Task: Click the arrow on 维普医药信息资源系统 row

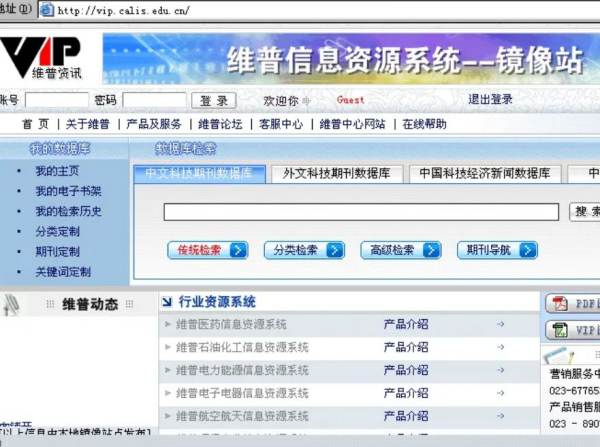Action: pyautogui.click(x=500, y=325)
